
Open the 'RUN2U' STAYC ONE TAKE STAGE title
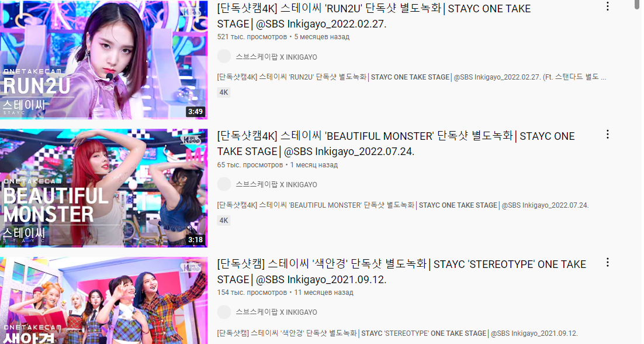click(374, 16)
